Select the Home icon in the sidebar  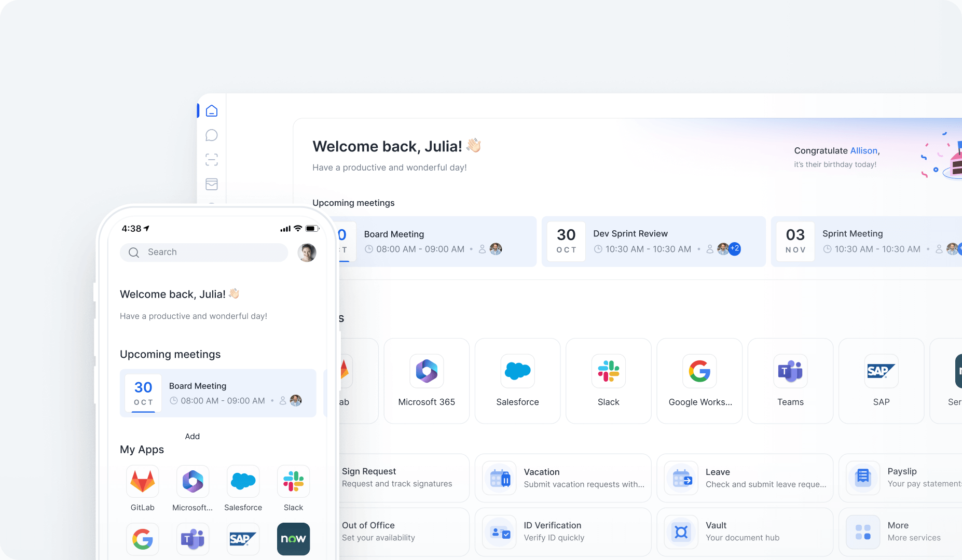coord(212,110)
